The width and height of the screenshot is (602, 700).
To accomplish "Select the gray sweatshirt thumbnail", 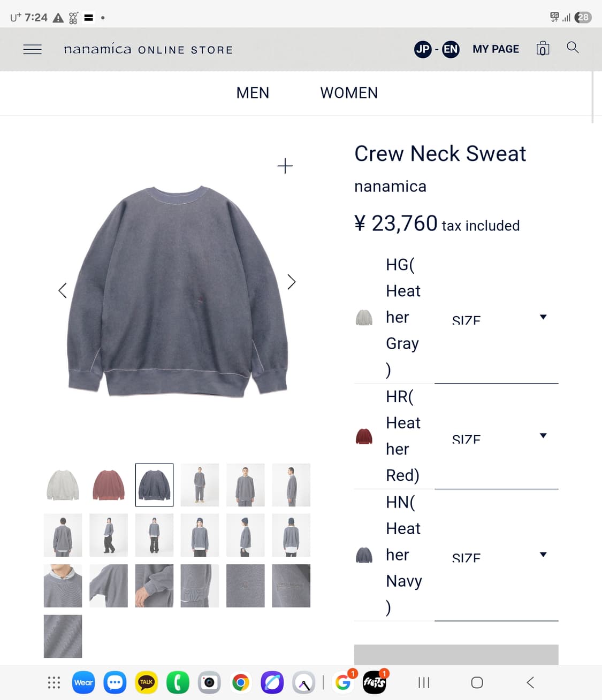I will [63, 485].
